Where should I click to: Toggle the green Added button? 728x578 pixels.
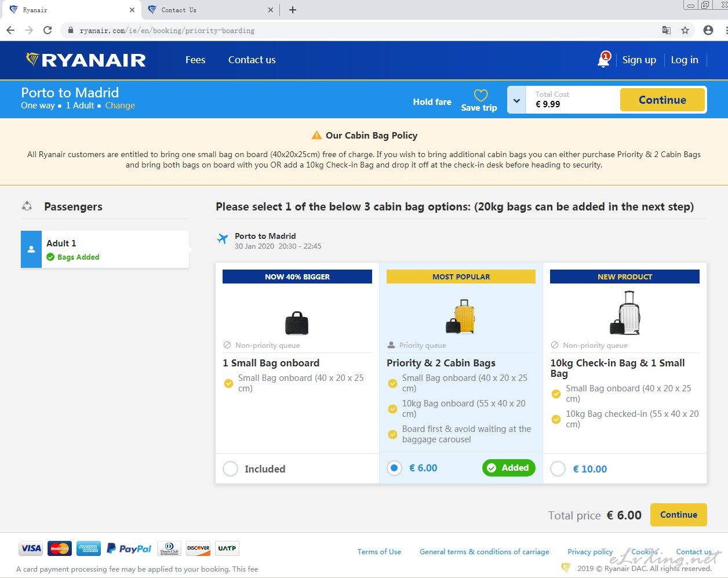pyautogui.click(x=508, y=468)
